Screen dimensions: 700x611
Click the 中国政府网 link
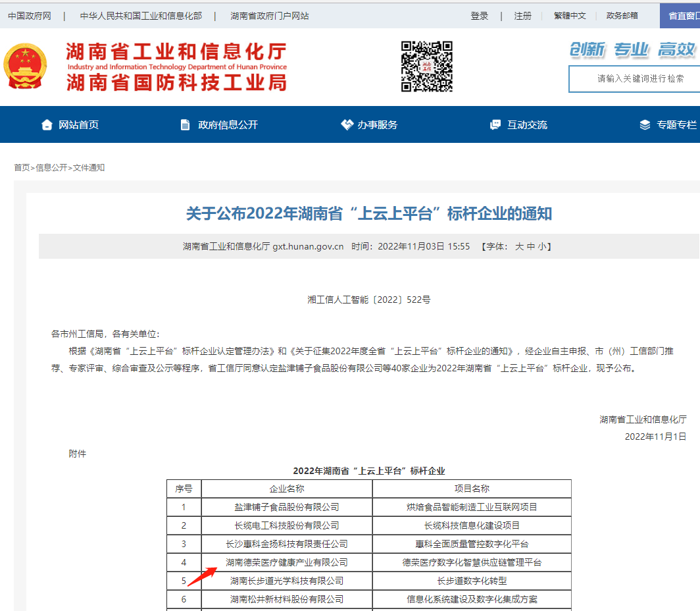coord(30,16)
